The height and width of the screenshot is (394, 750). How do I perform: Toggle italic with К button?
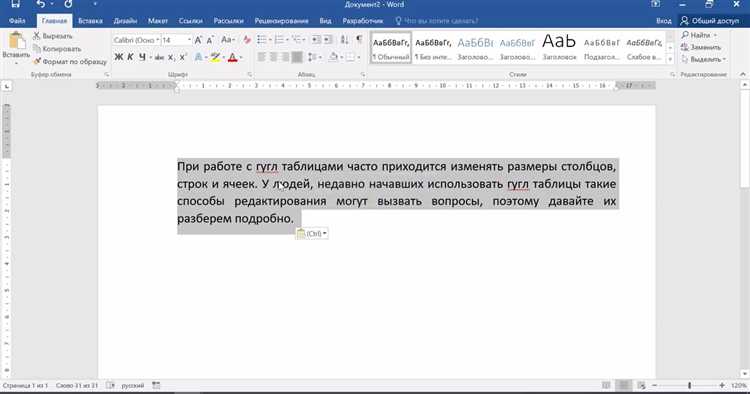(x=130, y=57)
